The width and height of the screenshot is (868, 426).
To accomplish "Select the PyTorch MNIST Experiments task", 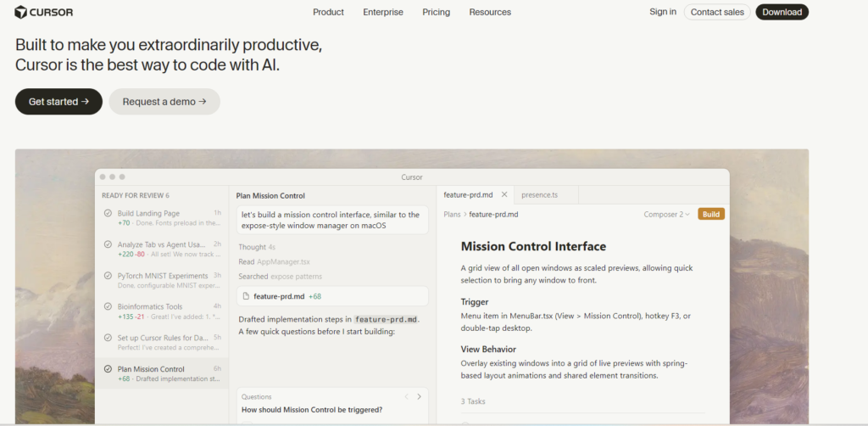I will click(162, 280).
